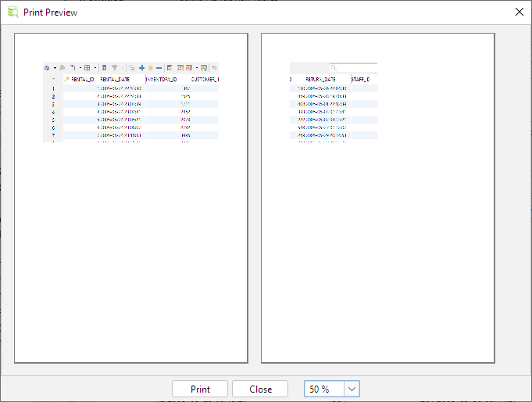Click the magnifier search icon on page two
The width and height of the screenshot is (532, 402).
tap(334, 68)
